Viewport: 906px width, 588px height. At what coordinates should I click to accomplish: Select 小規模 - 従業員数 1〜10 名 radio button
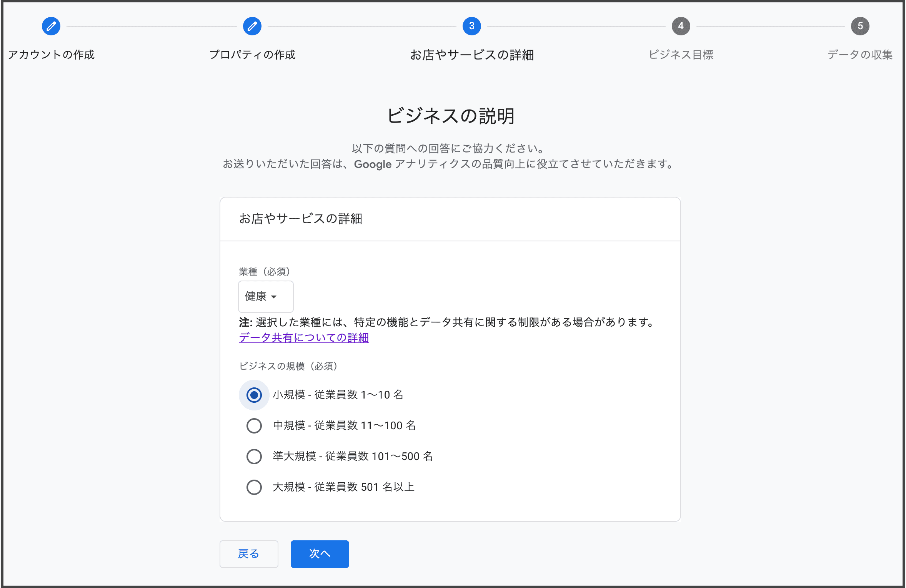[254, 395]
